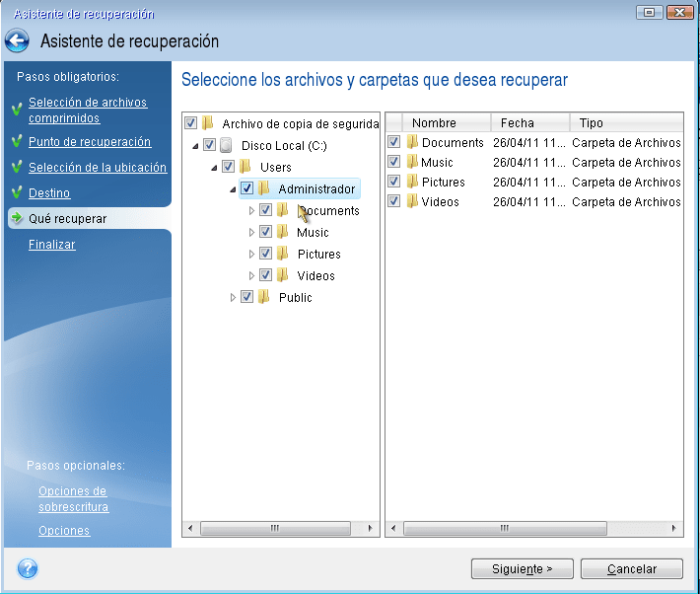Expand the Pictures tree node
This screenshot has width=700, height=594.
click(251, 254)
